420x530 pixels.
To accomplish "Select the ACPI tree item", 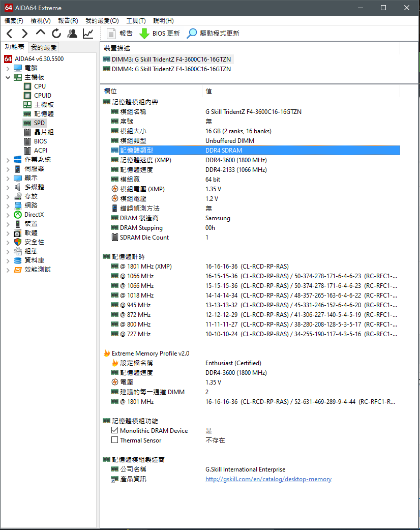I will 41,150.
